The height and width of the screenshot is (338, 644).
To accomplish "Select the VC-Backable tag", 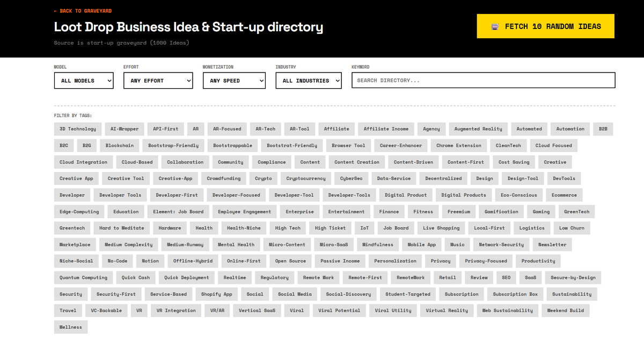I will [x=106, y=311].
